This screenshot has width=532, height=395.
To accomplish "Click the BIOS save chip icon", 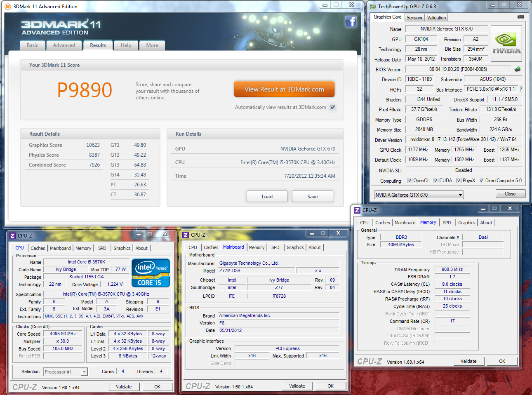I will (518, 69).
